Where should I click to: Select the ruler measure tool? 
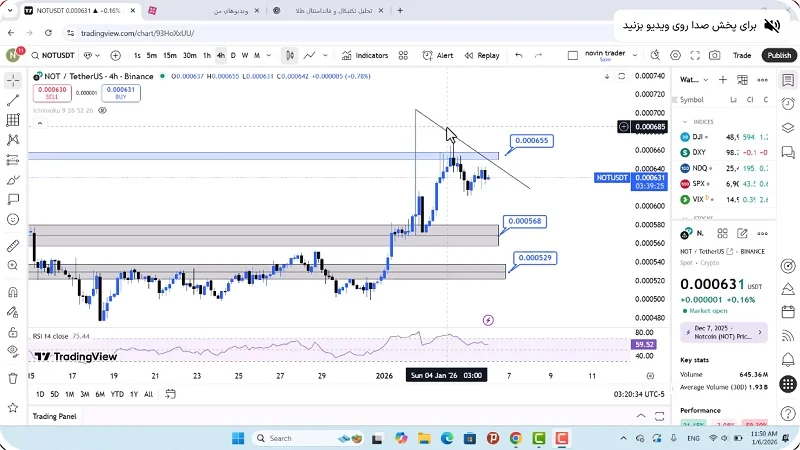pyautogui.click(x=12, y=245)
